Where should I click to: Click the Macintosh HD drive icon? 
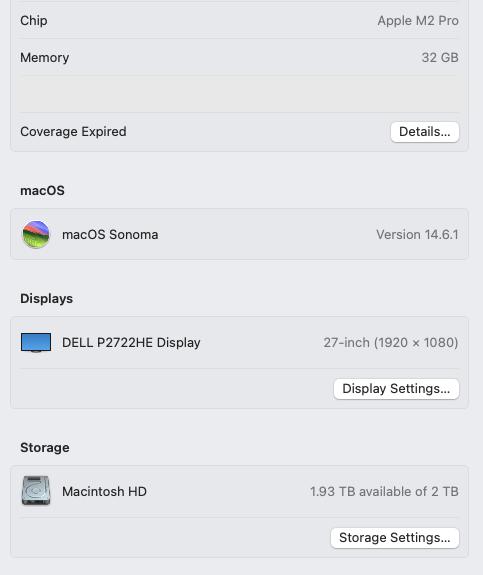click(x=36, y=491)
